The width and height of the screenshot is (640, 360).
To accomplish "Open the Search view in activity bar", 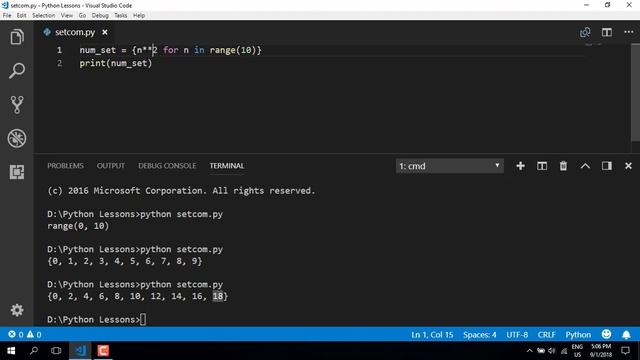I will coord(17,71).
